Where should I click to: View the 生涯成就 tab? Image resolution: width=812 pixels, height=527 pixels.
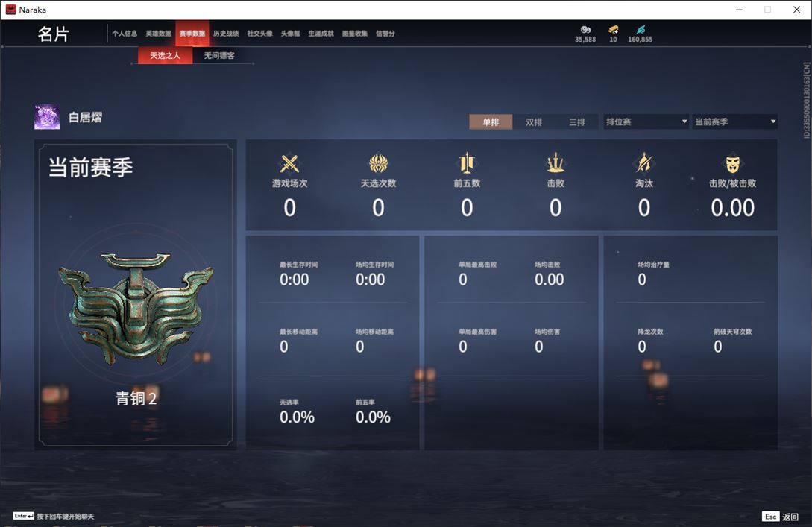tap(321, 34)
